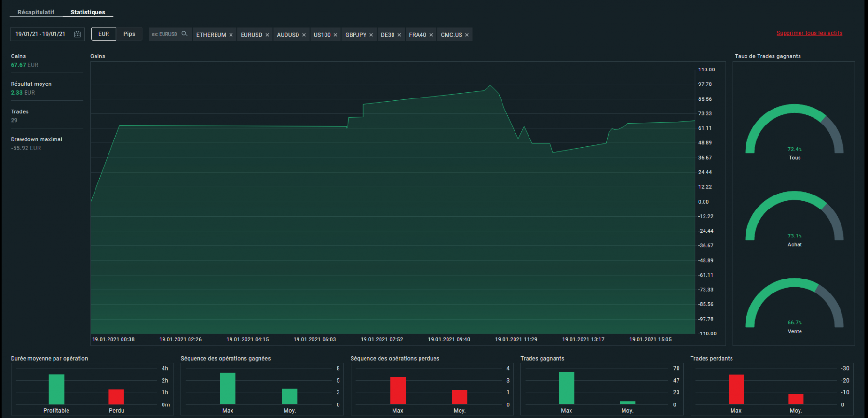Click the search magnifier icon
The image size is (868, 418).
184,34
